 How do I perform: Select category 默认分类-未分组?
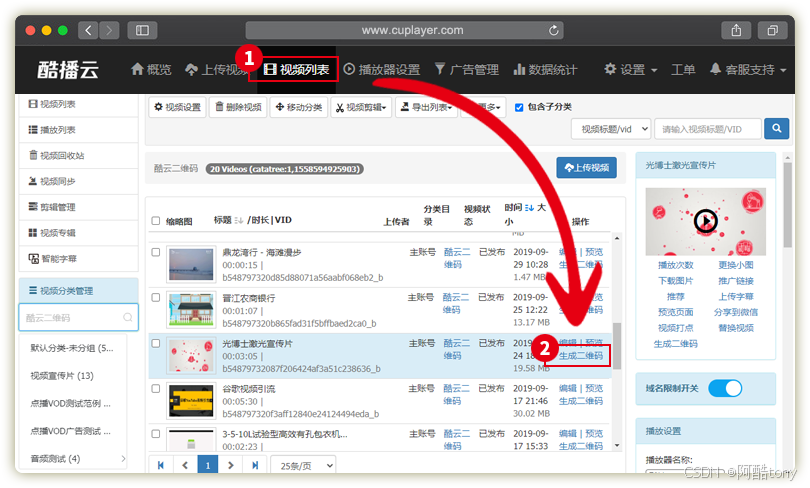click(72, 348)
